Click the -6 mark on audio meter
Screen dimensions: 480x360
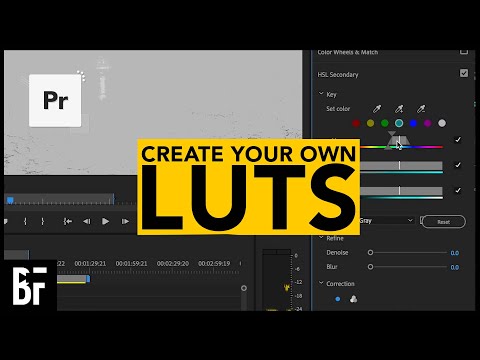point(297,269)
